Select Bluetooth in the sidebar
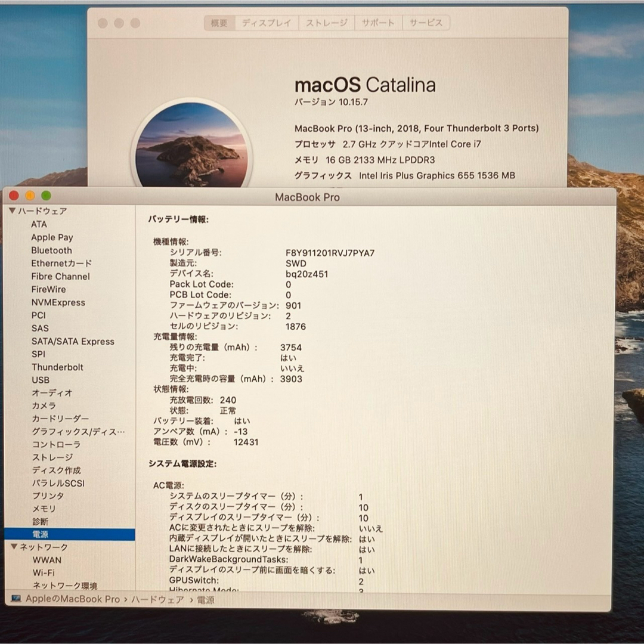Screen dimensions: 644x644 click(52, 250)
